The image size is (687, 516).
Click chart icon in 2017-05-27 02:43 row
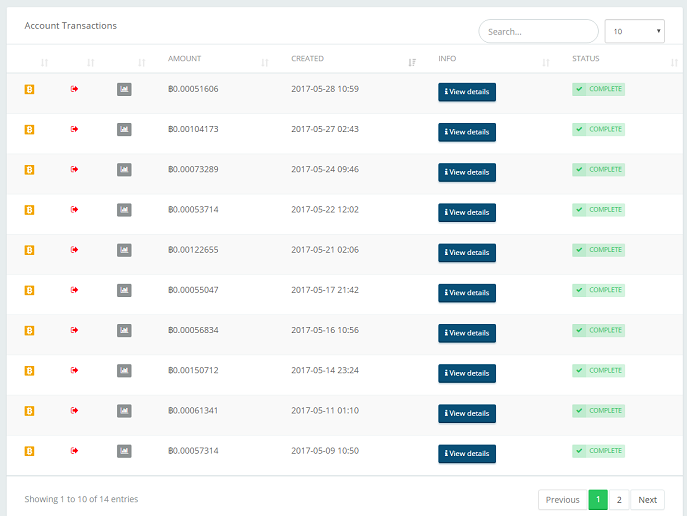[x=124, y=130]
